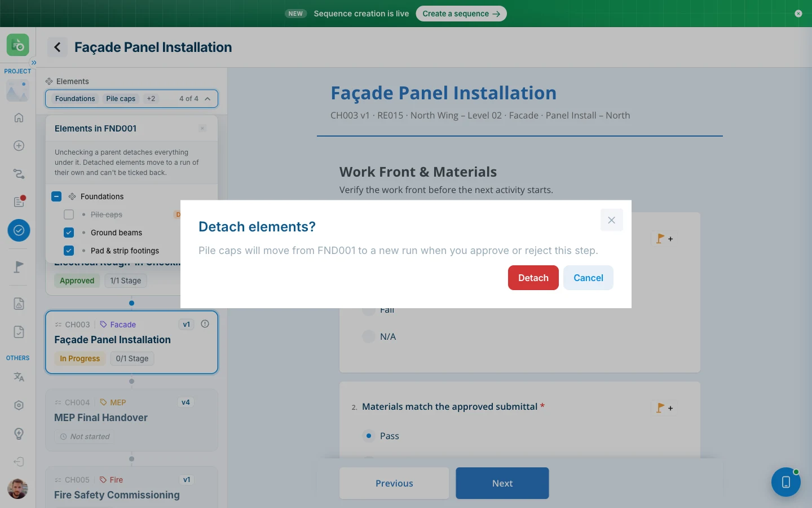Image resolution: width=812 pixels, height=508 pixels.
Task: Add flag on Materials match approved submittal
Action: click(x=664, y=408)
